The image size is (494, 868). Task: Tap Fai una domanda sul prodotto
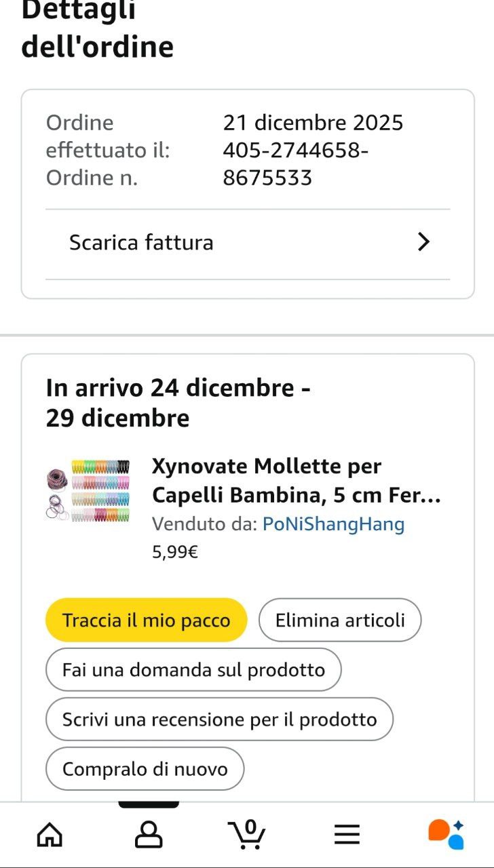(x=193, y=670)
